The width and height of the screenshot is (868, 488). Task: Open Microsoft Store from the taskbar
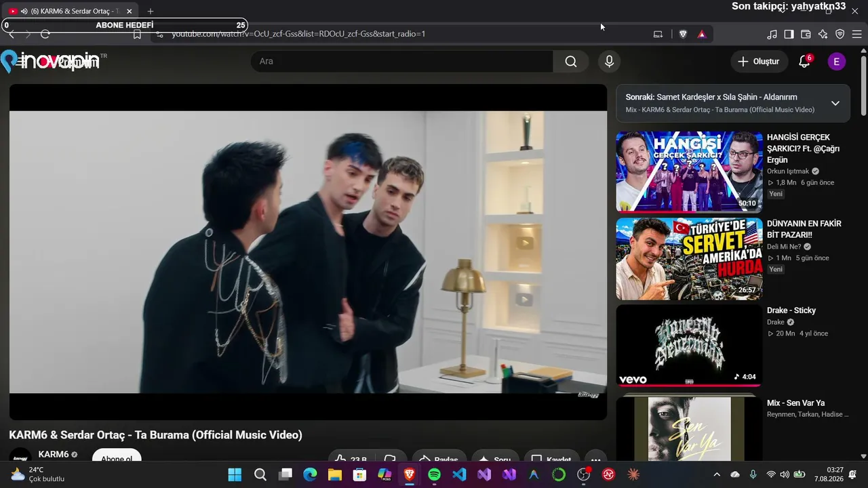[359, 474]
